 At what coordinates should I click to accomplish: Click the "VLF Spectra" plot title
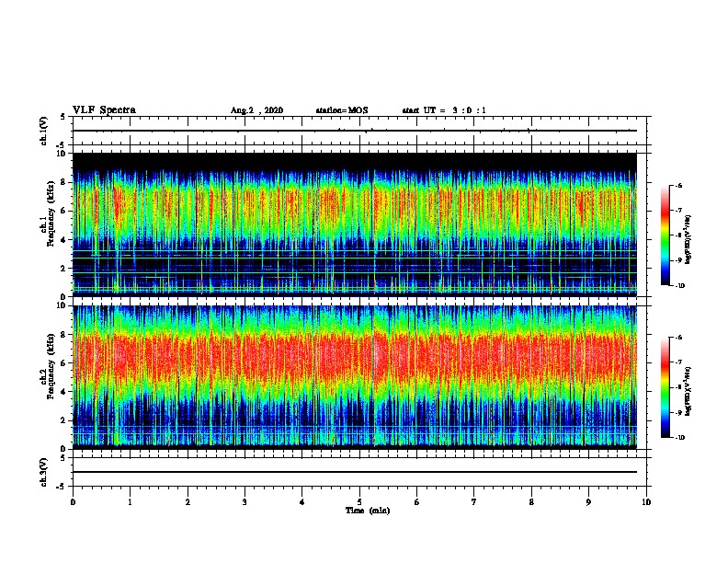coord(104,110)
